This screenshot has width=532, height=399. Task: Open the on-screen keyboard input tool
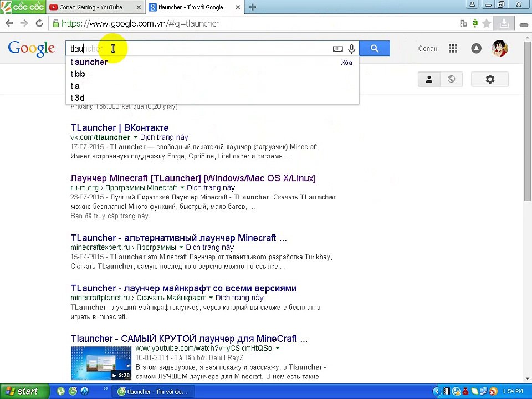338,49
